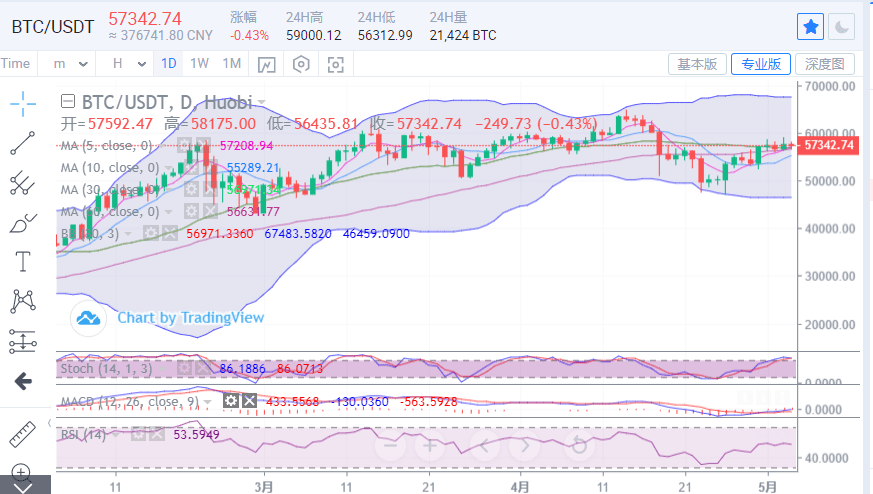Select the long position forecast tool

coord(23,341)
